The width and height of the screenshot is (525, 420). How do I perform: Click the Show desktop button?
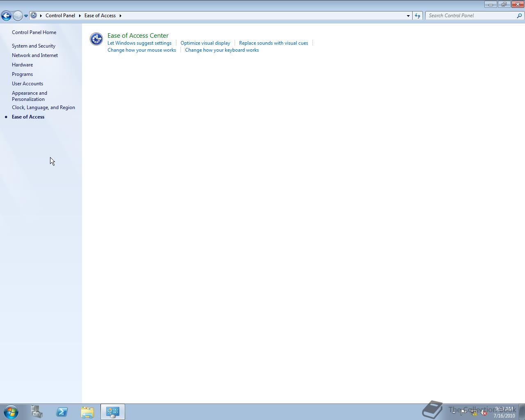522,412
